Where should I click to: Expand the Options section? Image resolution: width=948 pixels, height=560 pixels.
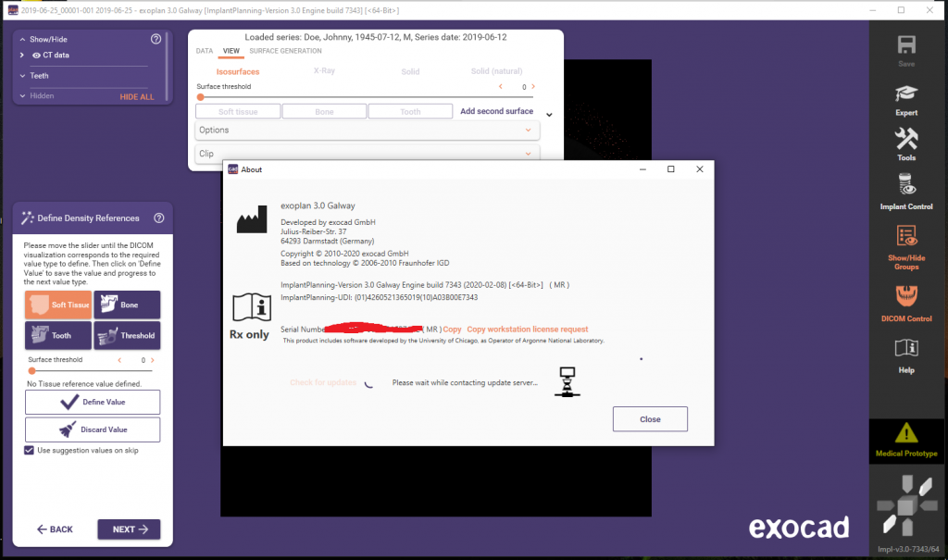[x=367, y=131]
